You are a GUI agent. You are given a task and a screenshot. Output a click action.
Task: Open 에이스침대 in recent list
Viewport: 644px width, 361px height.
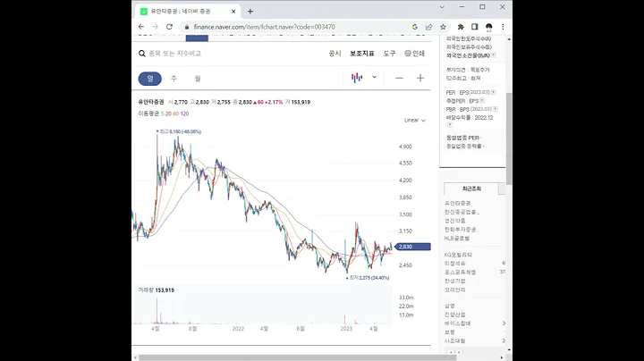tap(458, 323)
